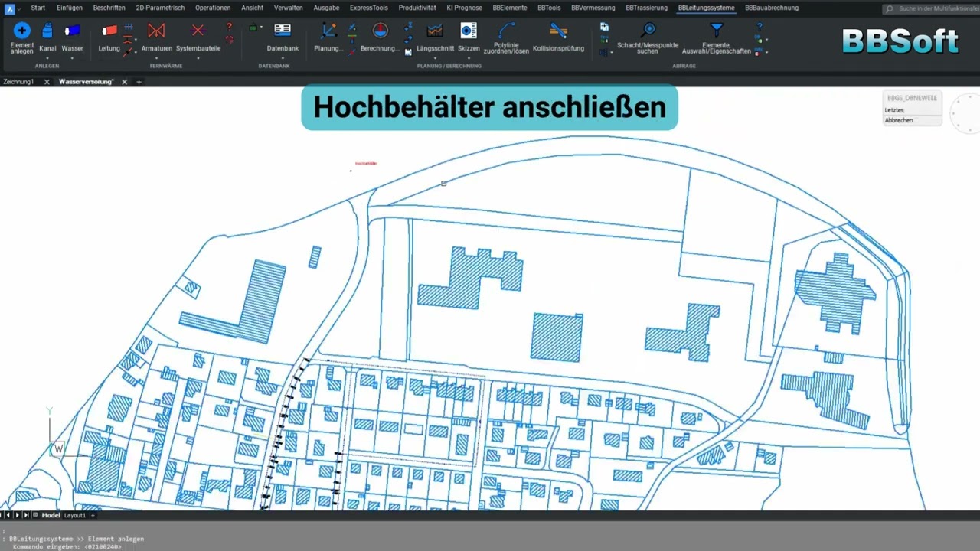Click the Element anlegen icon

click(22, 31)
